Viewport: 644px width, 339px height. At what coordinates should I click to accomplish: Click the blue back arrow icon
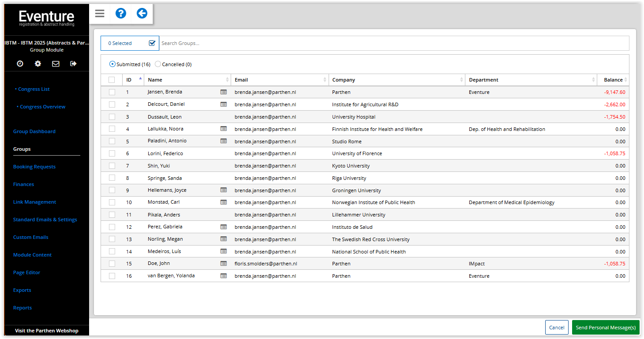point(142,14)
